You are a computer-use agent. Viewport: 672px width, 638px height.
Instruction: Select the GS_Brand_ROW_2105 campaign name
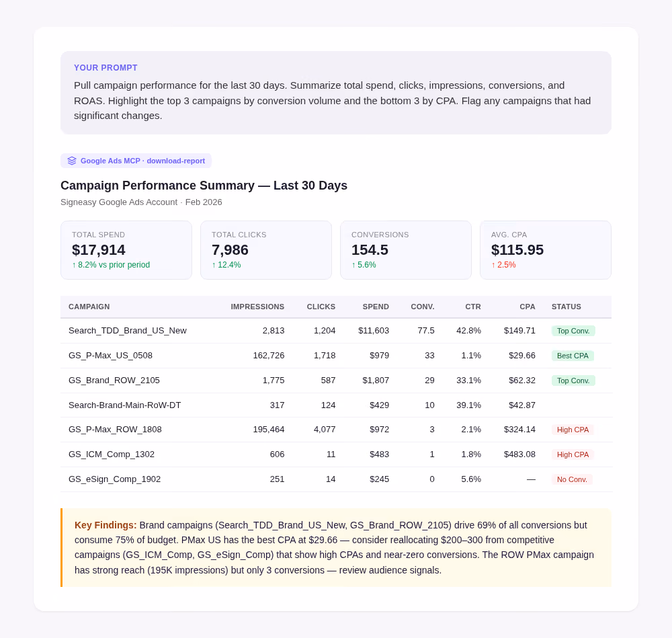point(114,381)
